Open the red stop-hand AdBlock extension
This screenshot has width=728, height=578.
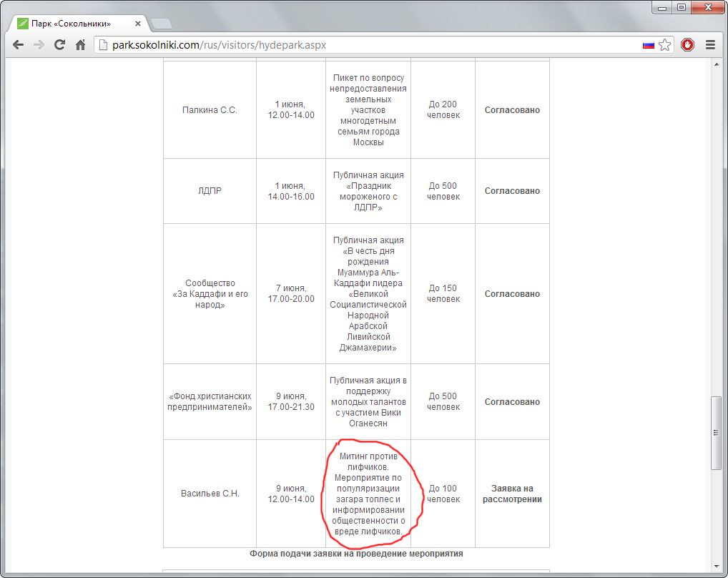coord(687,45)
